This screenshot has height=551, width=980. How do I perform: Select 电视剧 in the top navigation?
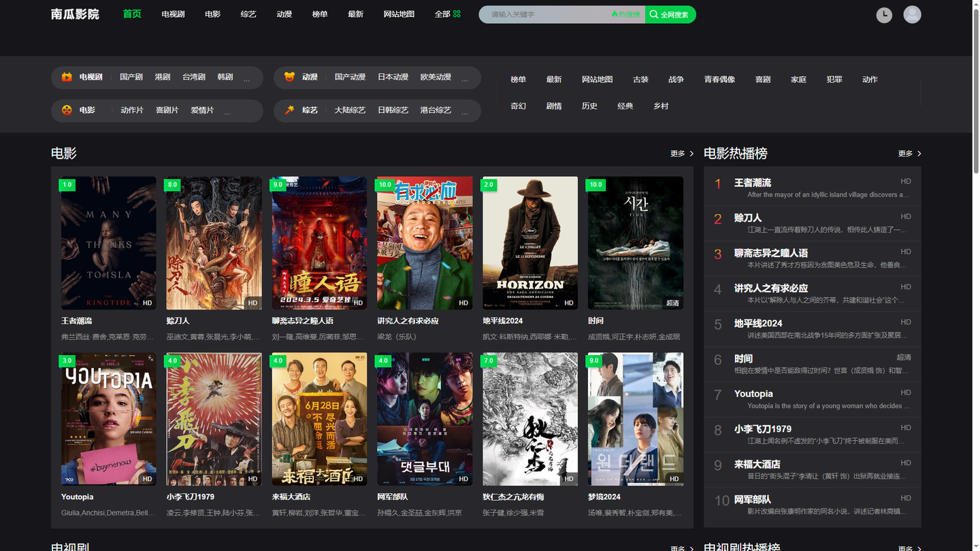(x=173, y=14)
